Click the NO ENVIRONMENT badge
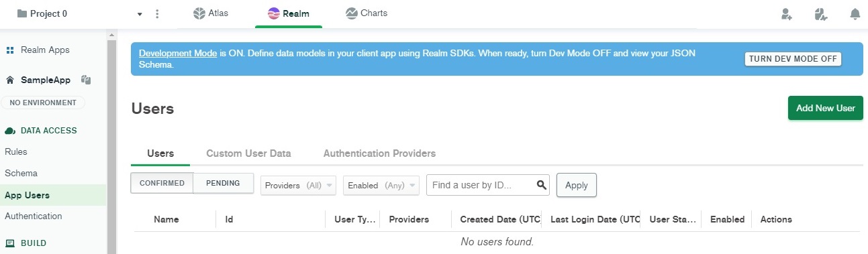 point(43,103)
